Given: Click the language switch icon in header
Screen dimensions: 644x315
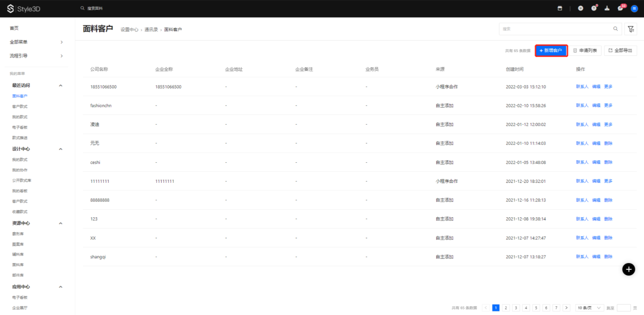Looking at the screenshot, I should (x=581, y=8).
